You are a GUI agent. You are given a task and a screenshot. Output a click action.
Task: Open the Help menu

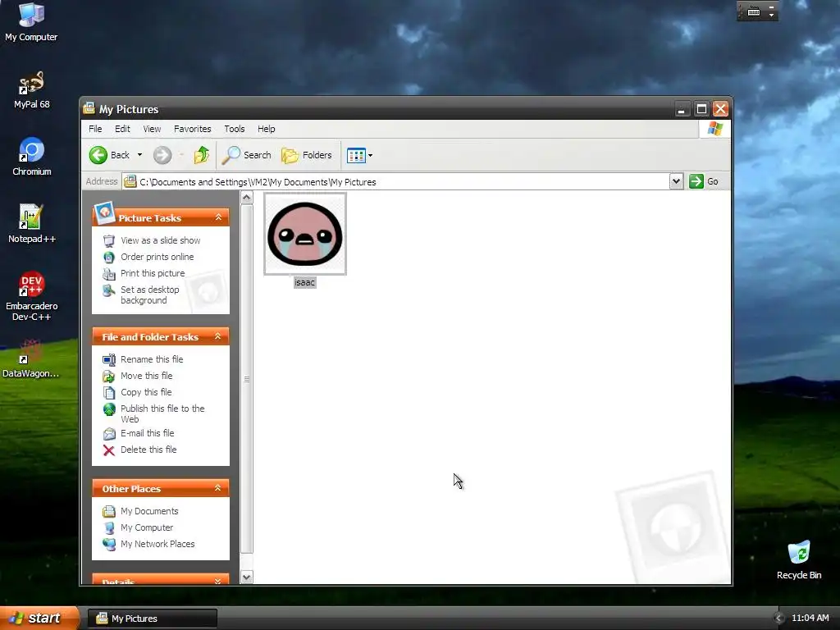(267, 129)
